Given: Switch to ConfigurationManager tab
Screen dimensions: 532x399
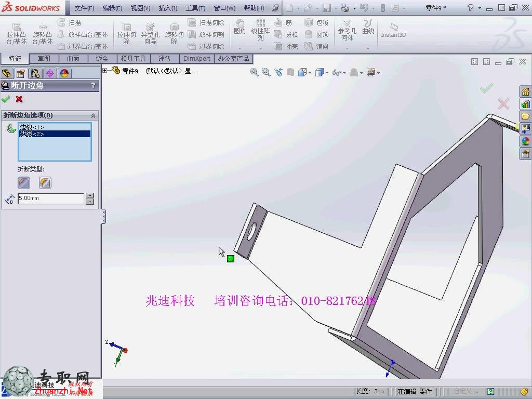Looking at the screenshot, I should coord(35,73).
